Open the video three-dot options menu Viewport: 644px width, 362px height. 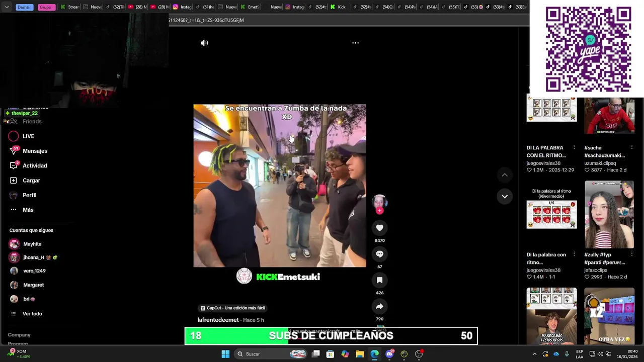click(355, 43)
